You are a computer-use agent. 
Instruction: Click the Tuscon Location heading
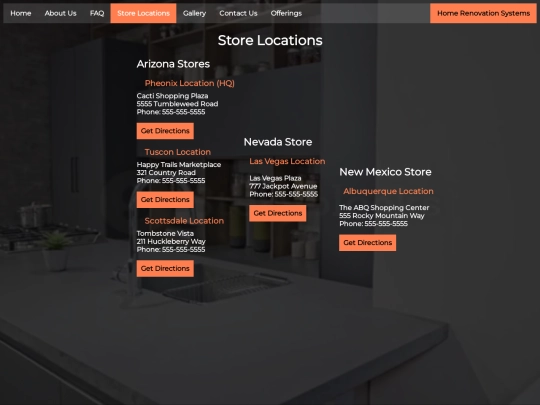tap(178, 152)
